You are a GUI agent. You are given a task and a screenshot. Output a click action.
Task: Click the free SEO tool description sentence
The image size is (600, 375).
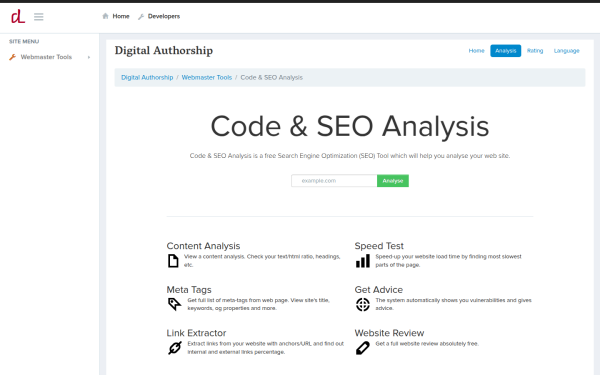pos(350,156)
